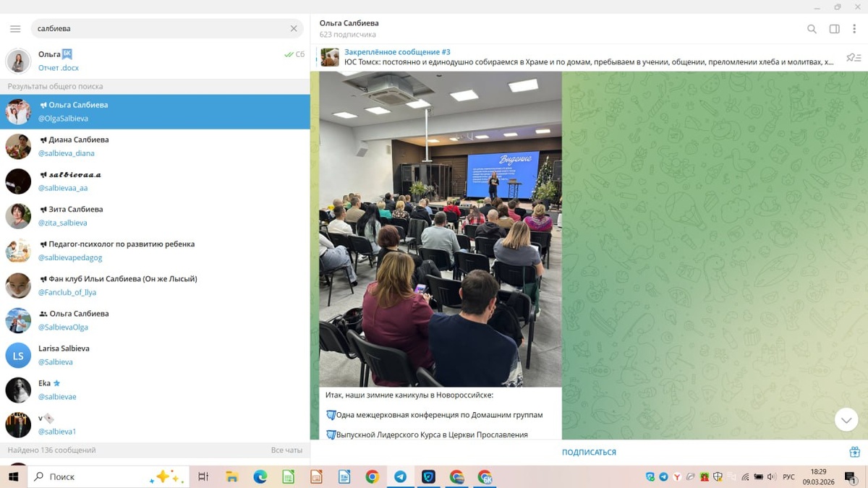This screenshot has width=868, height=488.
Task: Open the volume icon in system tray
Action: coord(772,477)
